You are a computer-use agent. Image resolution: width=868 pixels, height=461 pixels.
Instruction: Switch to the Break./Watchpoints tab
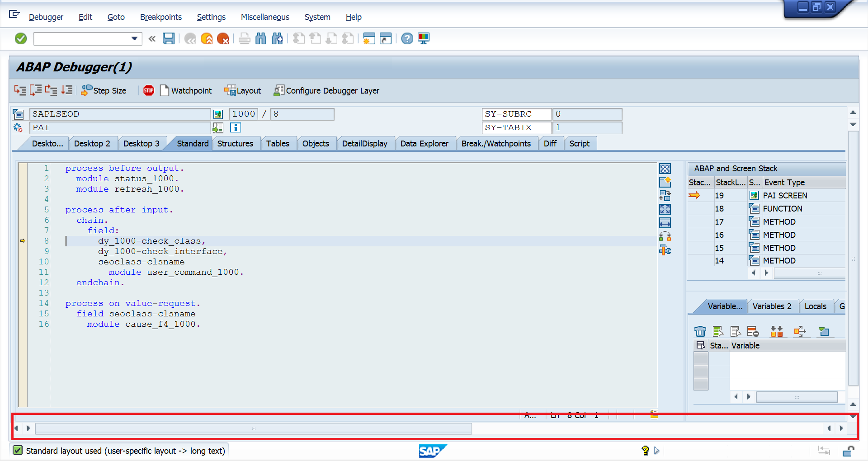(x=496, y=143)
